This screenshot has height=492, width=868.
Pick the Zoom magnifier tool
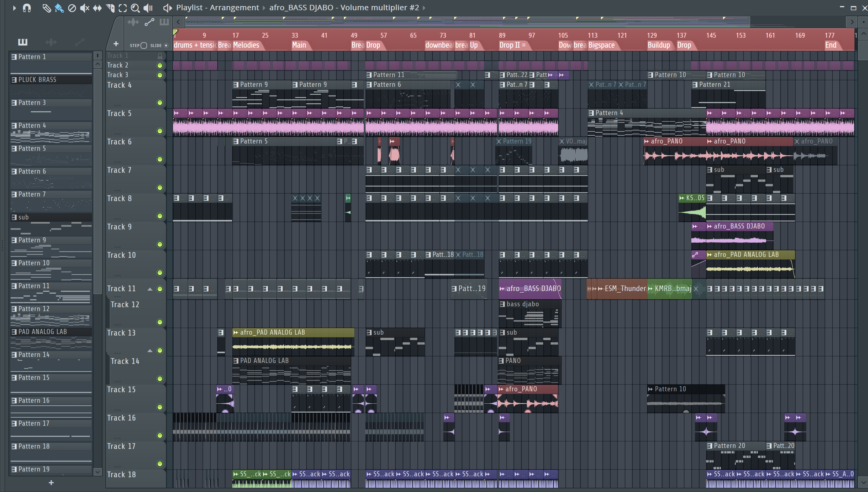135,8
